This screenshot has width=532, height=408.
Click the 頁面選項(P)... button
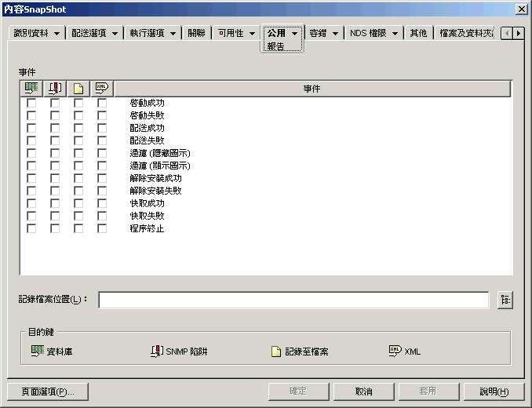48,392
